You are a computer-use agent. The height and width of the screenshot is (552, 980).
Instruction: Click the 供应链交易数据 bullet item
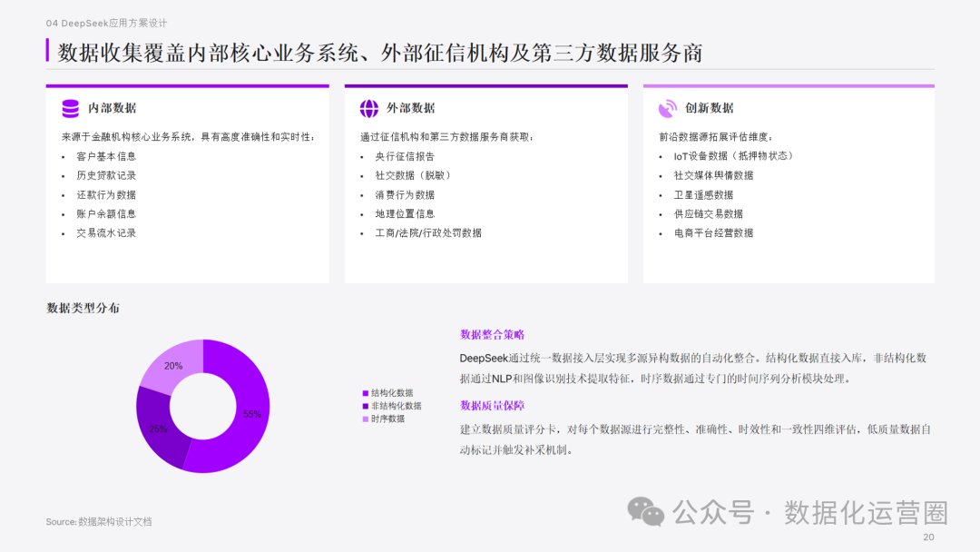[708, 213]
